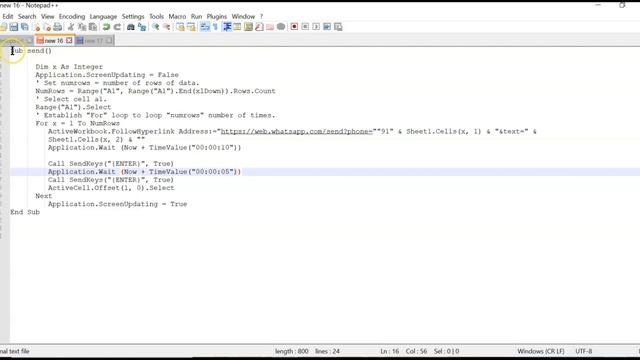
Task: Place cursor on "Dim x As Integer" line
Action: click(69, 67)
